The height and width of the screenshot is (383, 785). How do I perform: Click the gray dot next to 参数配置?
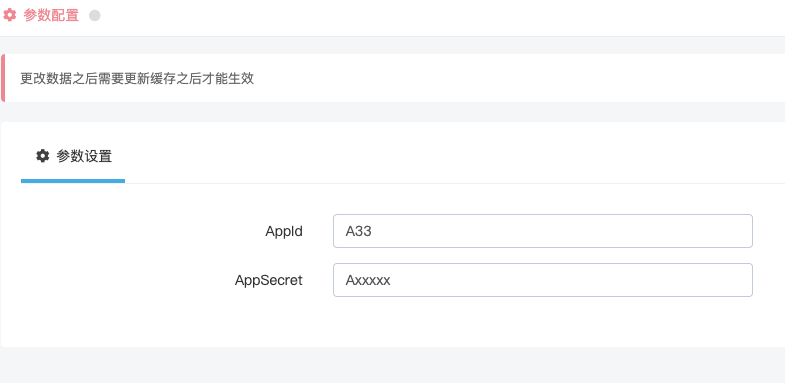(95, 16)
